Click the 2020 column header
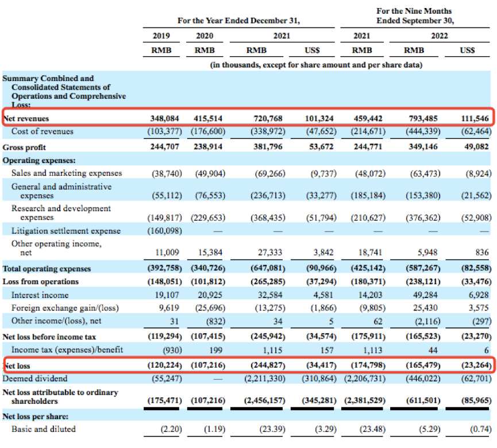 pyautogui.click(x=205, y=35)
